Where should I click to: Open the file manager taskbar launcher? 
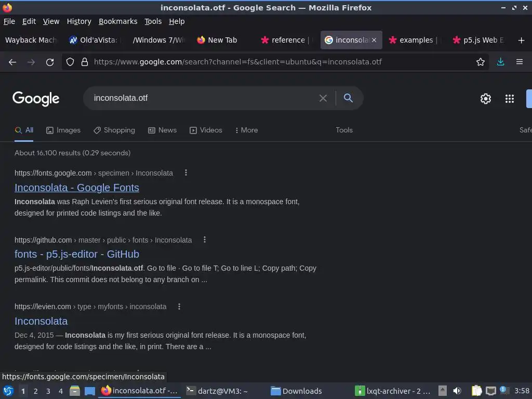[x=75, y=391]
